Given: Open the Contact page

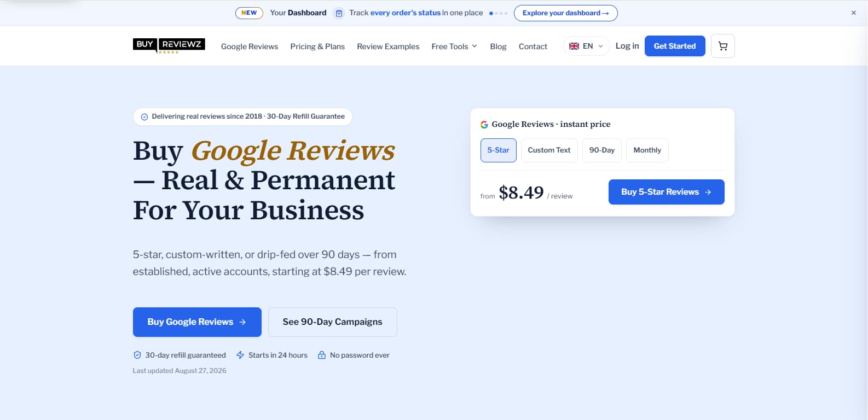Looking at the screenshot, I should coord(533,46).
